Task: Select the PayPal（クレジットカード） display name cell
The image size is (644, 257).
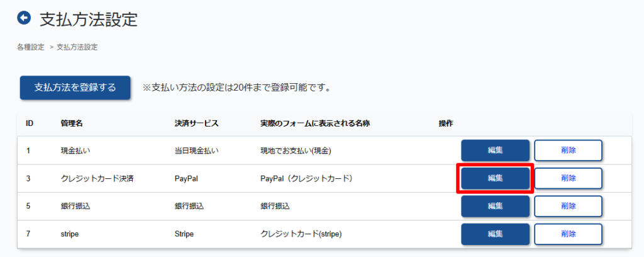Action: (307, 178)
